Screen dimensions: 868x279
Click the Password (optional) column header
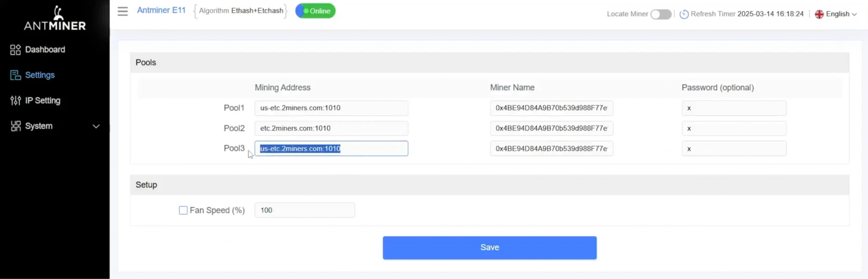tap(718, 87)
